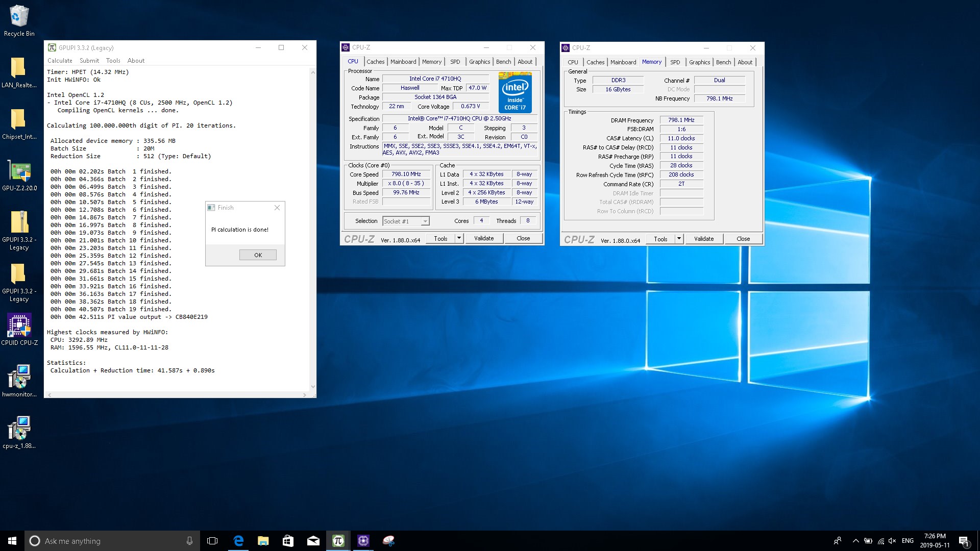Image resolution: width=980 pixels, height=551 pixels.
Task: Switch to Bench tab in right CPU-Z window
Action: 723,62
